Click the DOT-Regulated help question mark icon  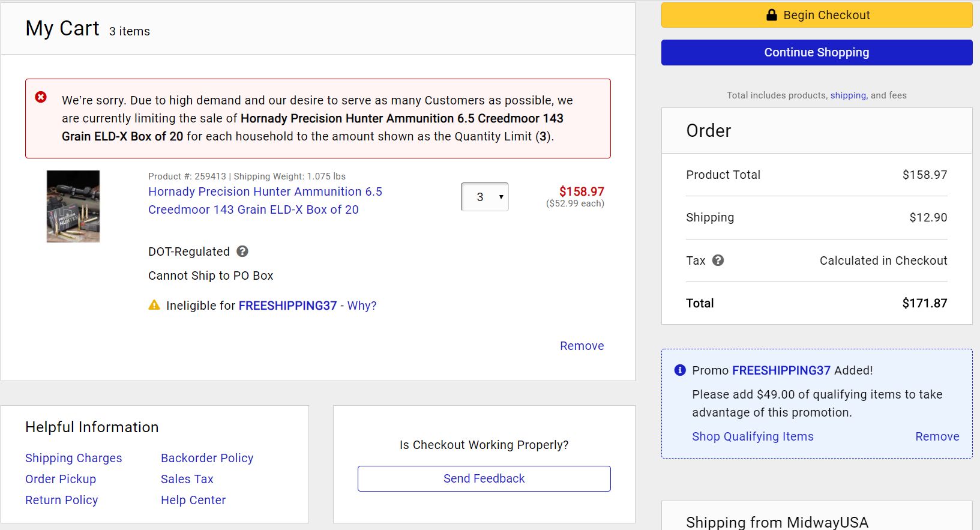pos(242,251)
